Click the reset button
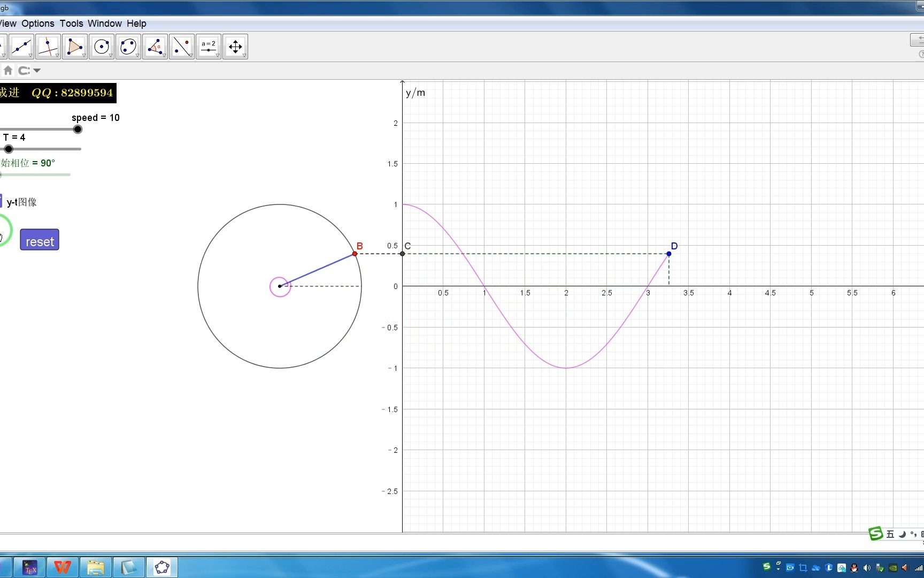Screen dimensions: 924x578 click(40, 240)
